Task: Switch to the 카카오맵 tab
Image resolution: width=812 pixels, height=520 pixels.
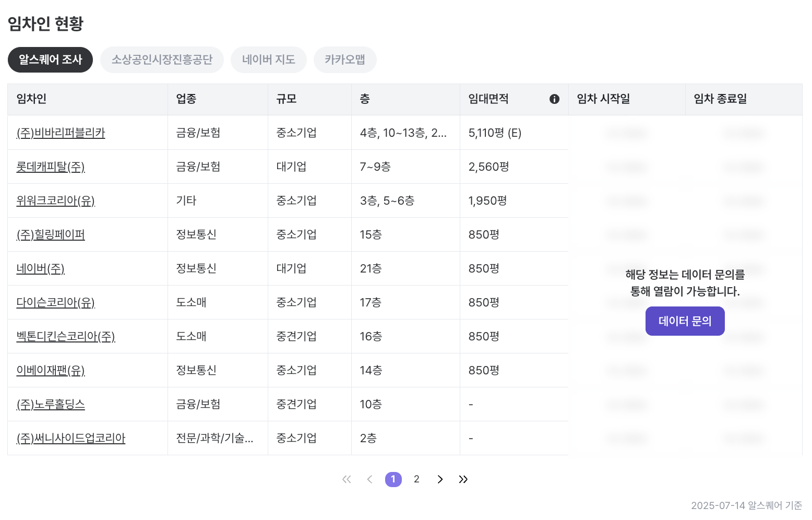Action: [x=344, y=60]
